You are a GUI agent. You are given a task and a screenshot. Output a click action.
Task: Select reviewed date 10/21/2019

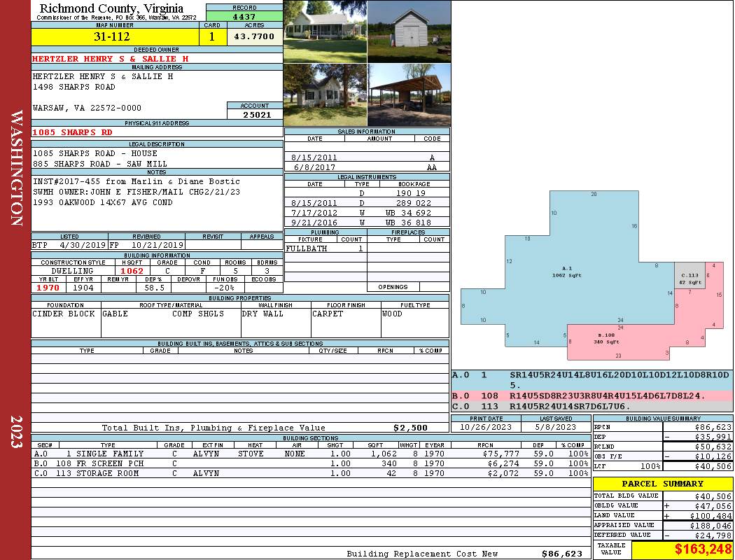[x=157, y=245]
